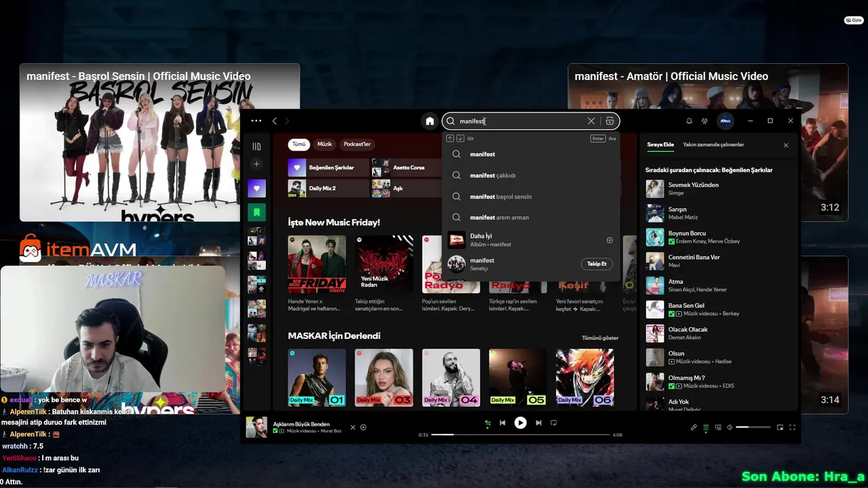
Task: Click Tümünü göster link
Action: coord(600,338)
